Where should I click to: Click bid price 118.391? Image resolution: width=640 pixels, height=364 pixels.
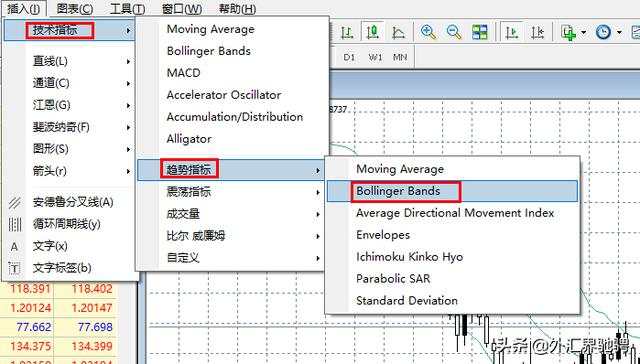pos(31,289)
